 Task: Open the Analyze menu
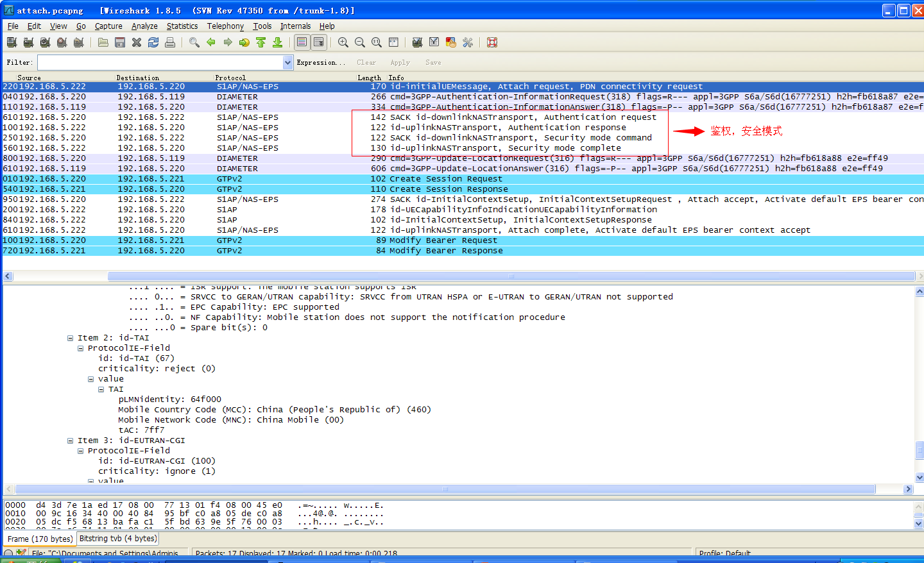144,26
